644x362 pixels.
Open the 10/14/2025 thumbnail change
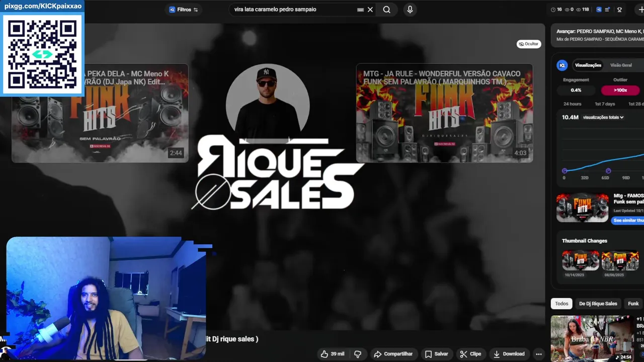pyautogui.click(x=581, y=260)
